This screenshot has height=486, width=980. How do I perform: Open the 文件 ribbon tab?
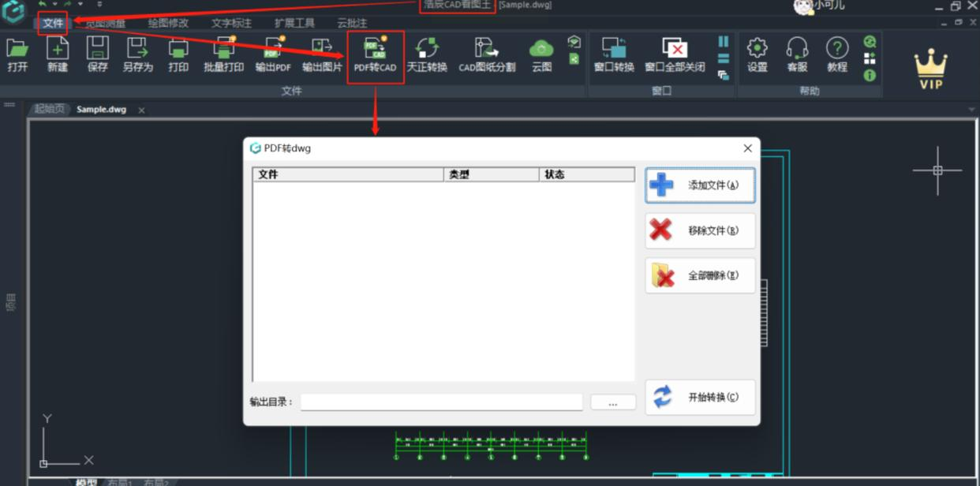pos(54,23)
